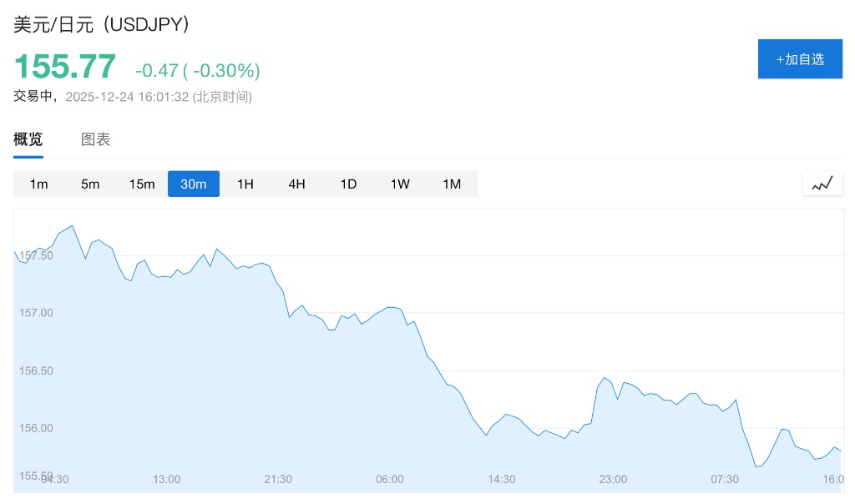Image resolution: width=855 pixels, height=504 pixels.
Task: Select the 30m timeframe
Action: (x=194, y=184)
